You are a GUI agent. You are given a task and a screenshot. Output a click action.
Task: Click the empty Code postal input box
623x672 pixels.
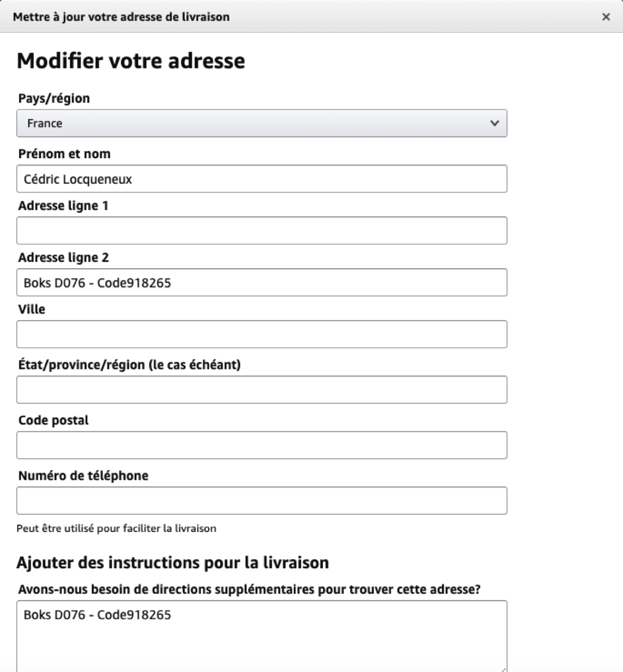(262, 445)
